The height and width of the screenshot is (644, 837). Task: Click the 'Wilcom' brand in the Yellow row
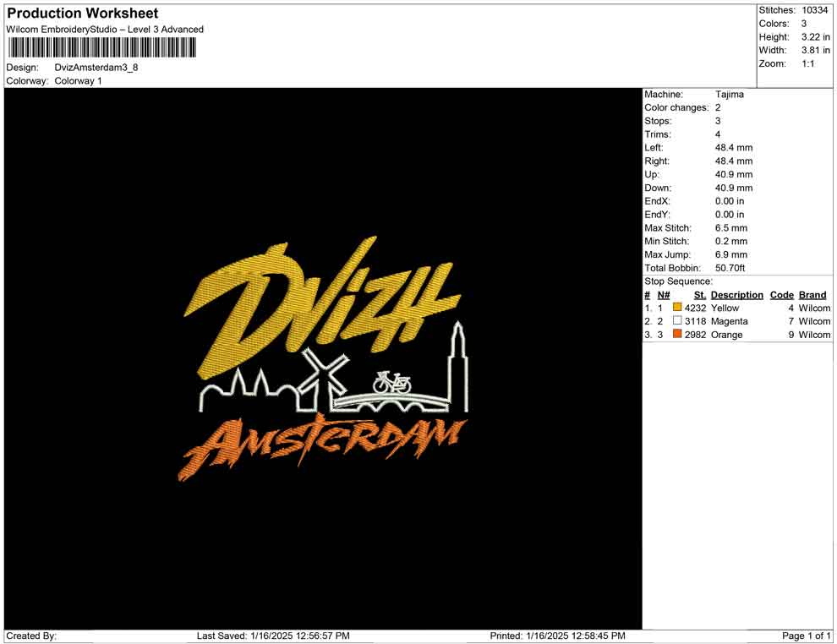coord(814,308)
